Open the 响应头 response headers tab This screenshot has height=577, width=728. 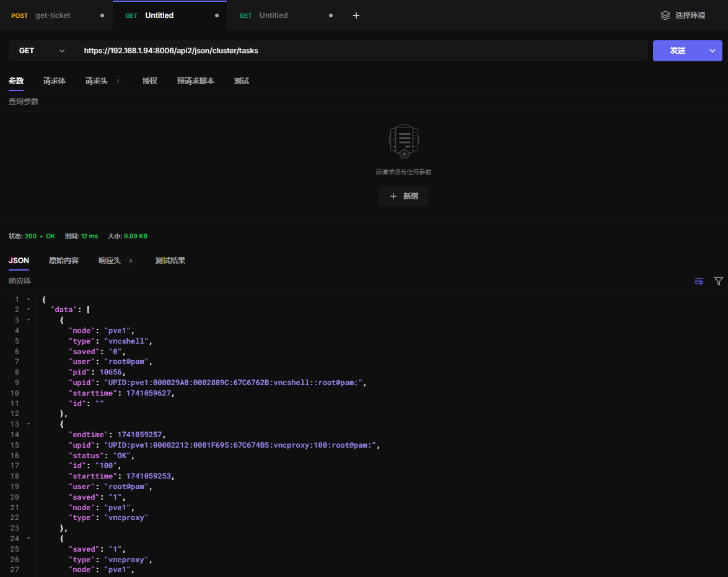(110, 261)
